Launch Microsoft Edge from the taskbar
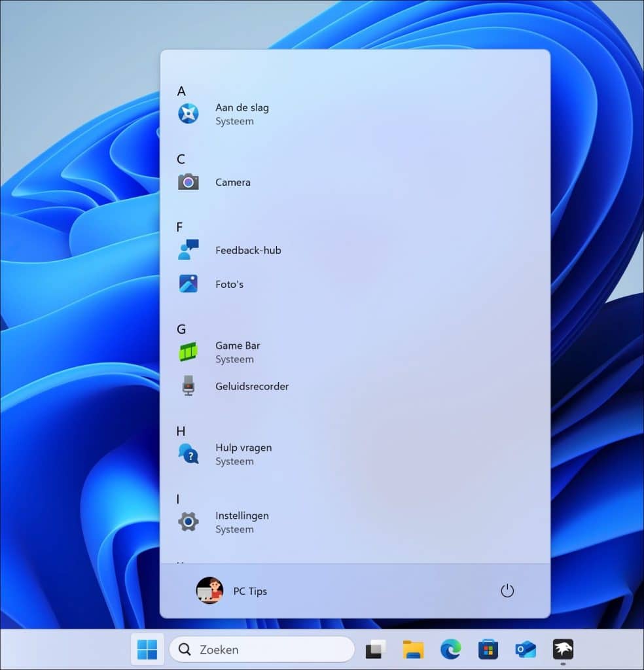The height and width of the screenshot is (670, 644). [x=450, y=649]
